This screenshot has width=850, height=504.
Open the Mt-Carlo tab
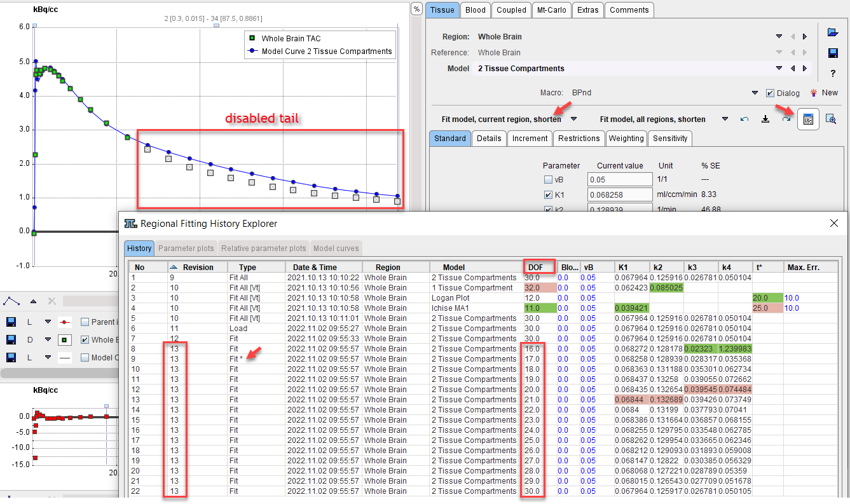pyautogui.click(x=552, y=10)
